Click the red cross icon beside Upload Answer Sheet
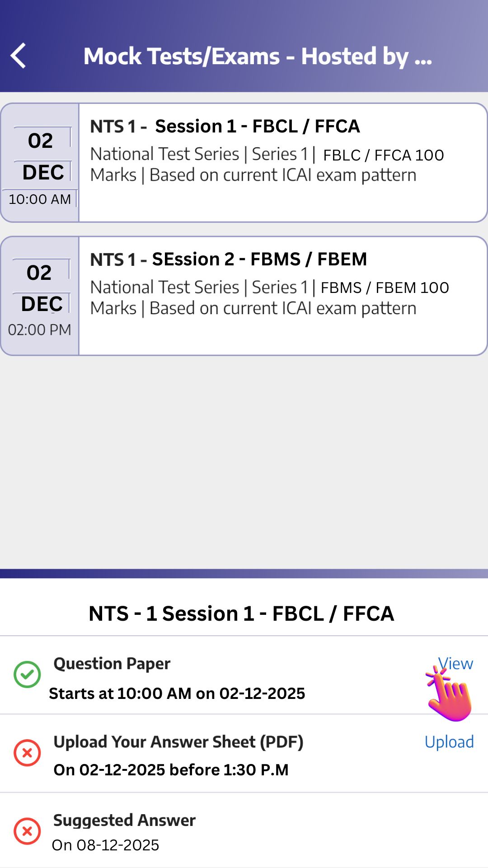Screen dimensions: 488x868 coord(27,753)
